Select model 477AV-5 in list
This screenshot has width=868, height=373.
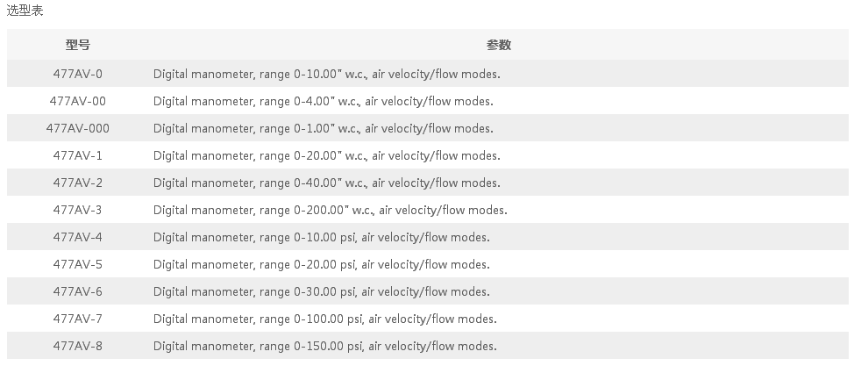pos(77,264)
